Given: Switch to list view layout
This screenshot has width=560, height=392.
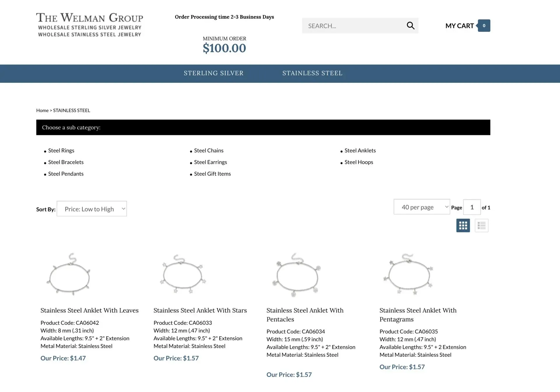Looking at the screenshot, I should point(481,225).
